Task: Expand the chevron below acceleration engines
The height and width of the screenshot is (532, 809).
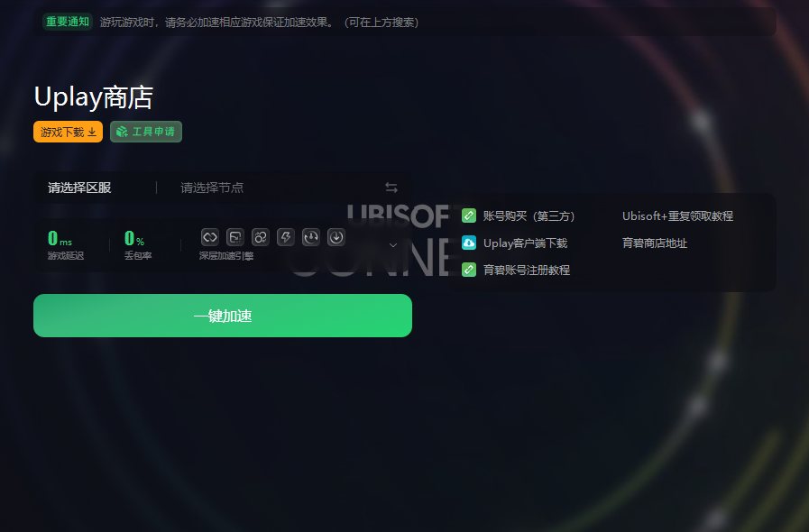Action: 393,245
